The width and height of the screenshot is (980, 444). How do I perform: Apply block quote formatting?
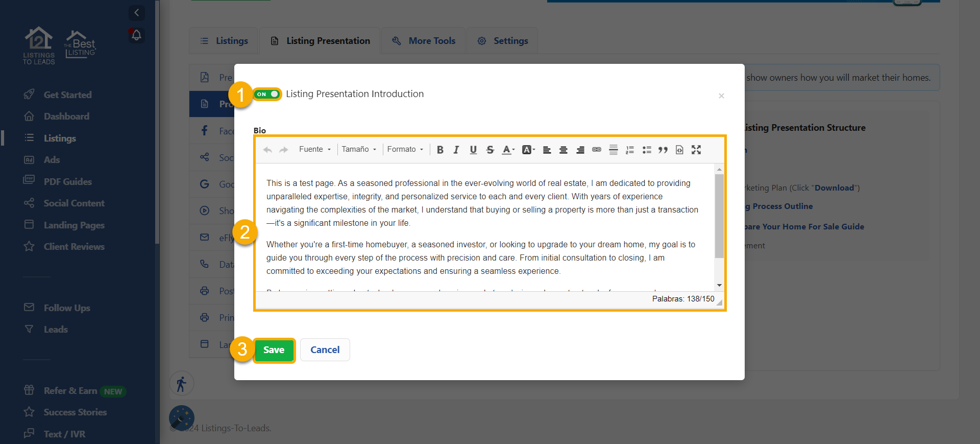663,150
